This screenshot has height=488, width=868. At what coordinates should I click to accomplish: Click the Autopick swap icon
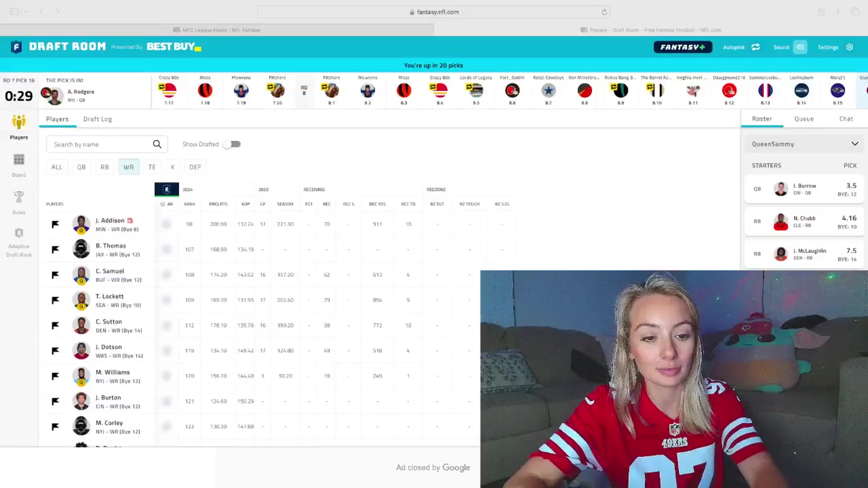[755, 47]
